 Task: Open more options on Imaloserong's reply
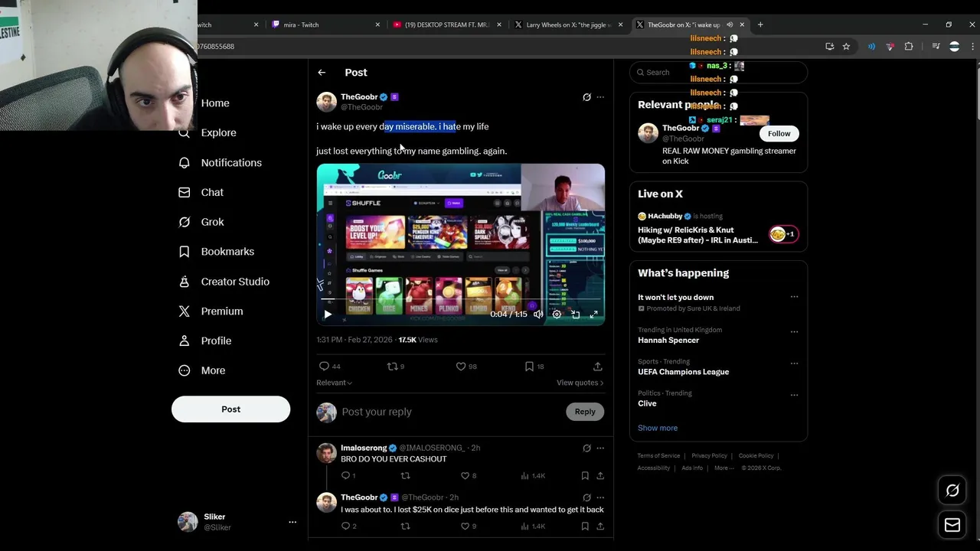pos(600,448)
